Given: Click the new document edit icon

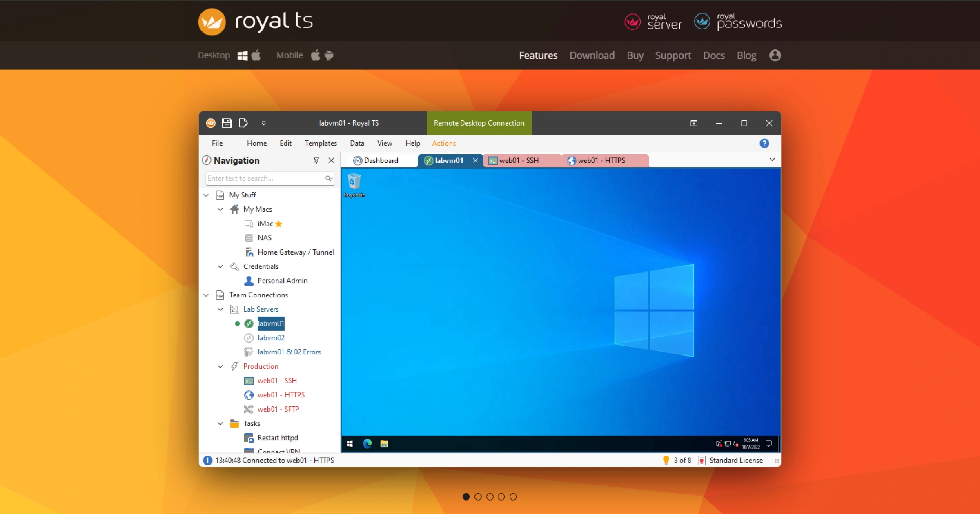Looking at the screenshot, I should tap(243, 123).
